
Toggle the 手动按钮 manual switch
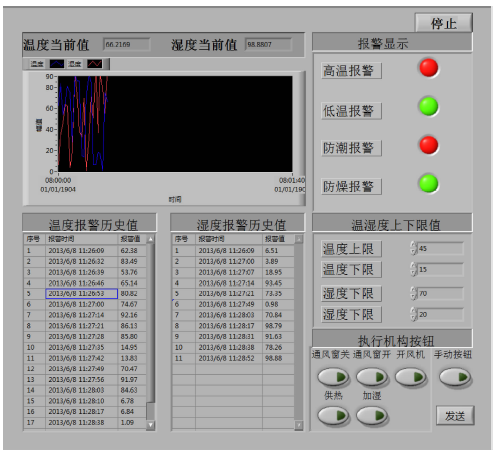[x=455, y=377]
